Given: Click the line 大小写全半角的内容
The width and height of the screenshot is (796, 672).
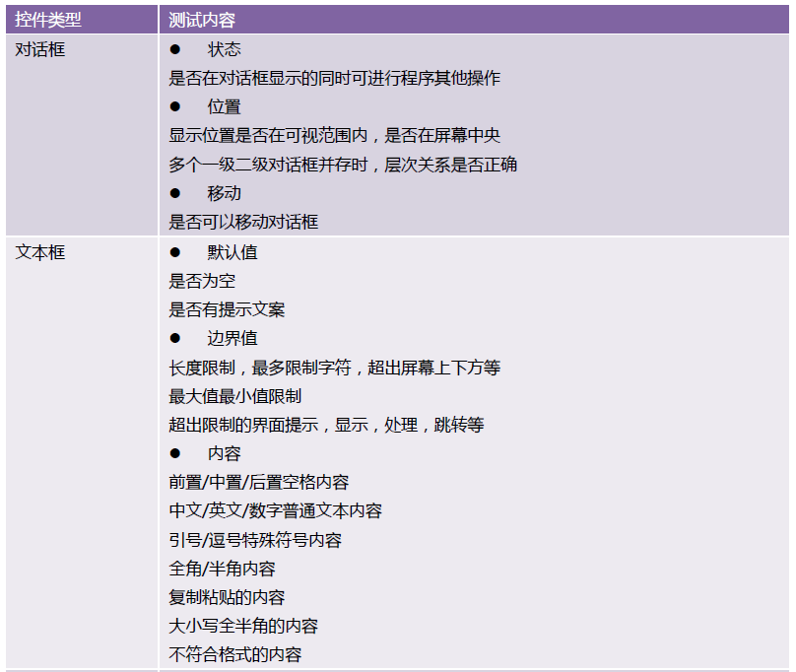Looking at the screenshot, I should (x=243, y=626).
